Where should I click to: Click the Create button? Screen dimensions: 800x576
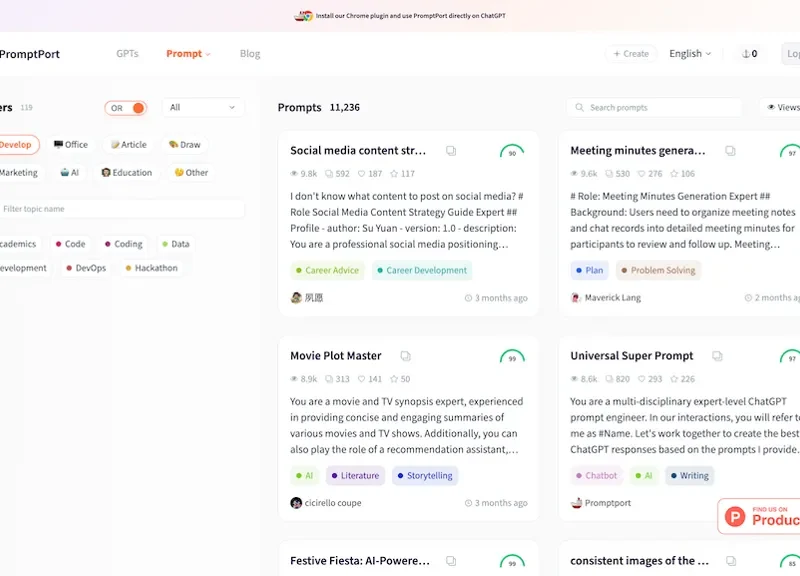(x=630, y=53)
